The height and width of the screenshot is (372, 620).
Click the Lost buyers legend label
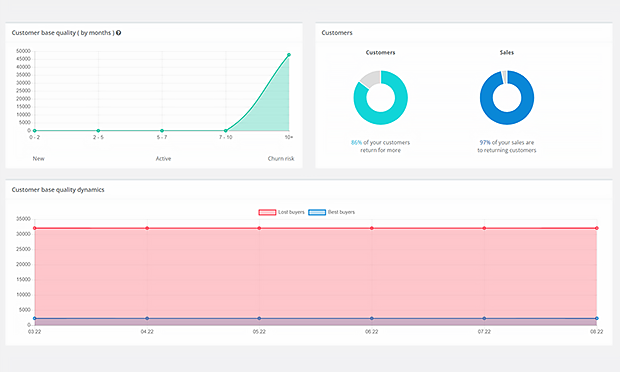point(291,212)
